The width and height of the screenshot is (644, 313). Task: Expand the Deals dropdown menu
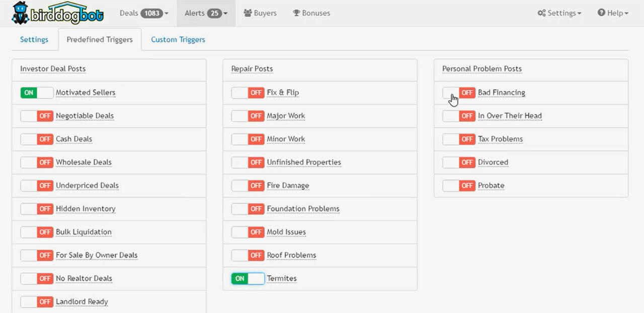pyautogui.click(x=167, y=14)
